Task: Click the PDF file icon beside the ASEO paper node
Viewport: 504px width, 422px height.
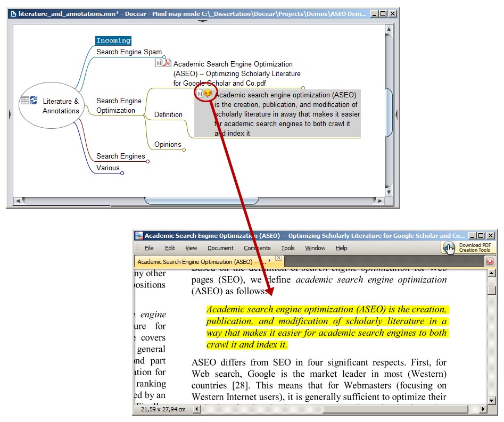Action: click(x=167, y=63)
